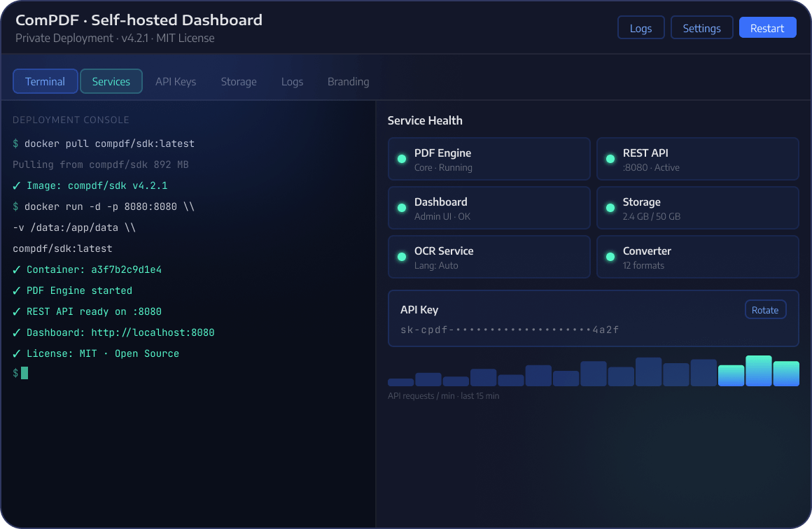Click the API Key label
Screen dimensions: 812x529
pyautogui.click(x=419, y=309)
